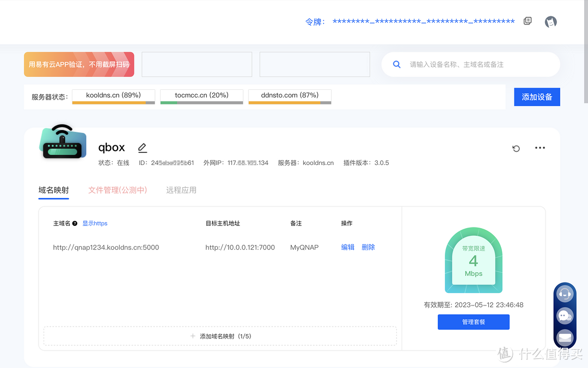
Task: Open the chat feedback bubble icon
Action: click(565, 315)
